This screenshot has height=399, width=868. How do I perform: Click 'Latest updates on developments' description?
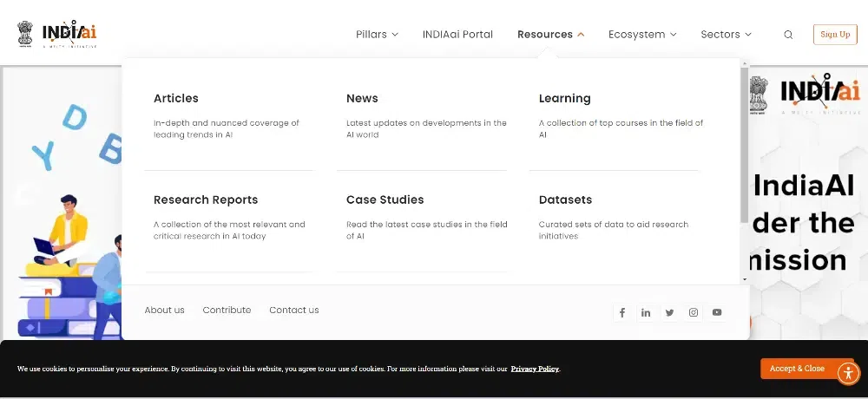click(x=426, y=129)
